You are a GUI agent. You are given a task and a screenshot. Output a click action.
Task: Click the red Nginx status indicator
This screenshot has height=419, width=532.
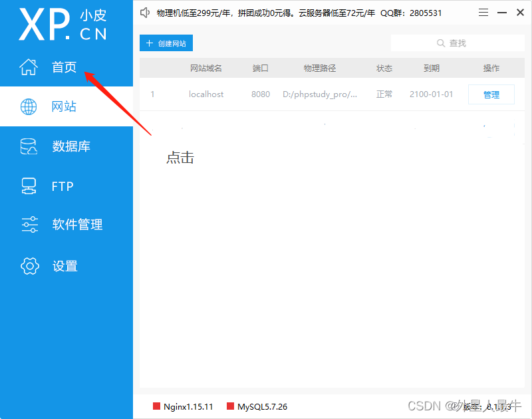click(x=156, y=406)
